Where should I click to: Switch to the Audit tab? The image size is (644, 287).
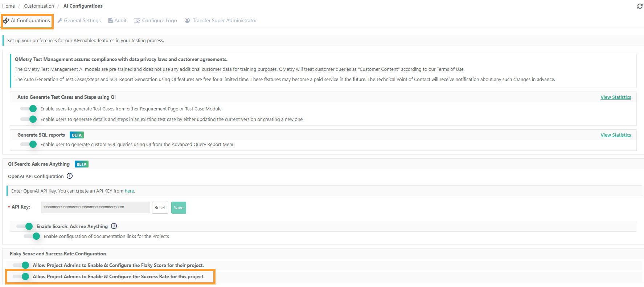117,20
